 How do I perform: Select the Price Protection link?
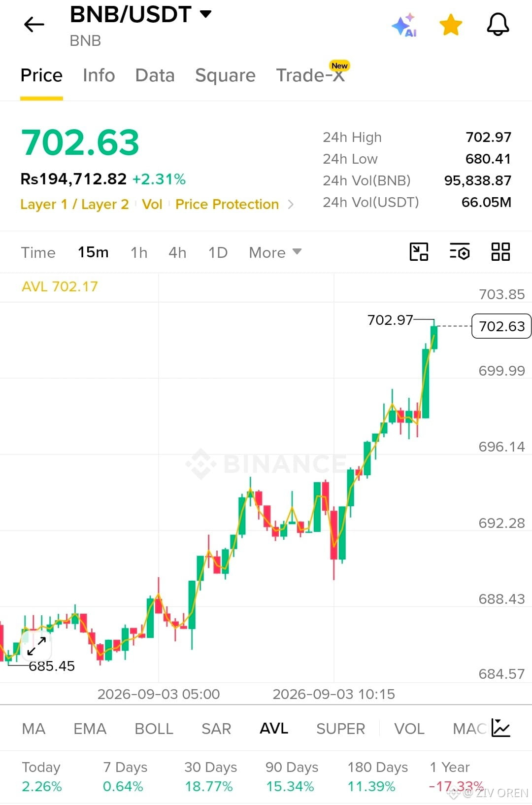[x=227, y=204]
